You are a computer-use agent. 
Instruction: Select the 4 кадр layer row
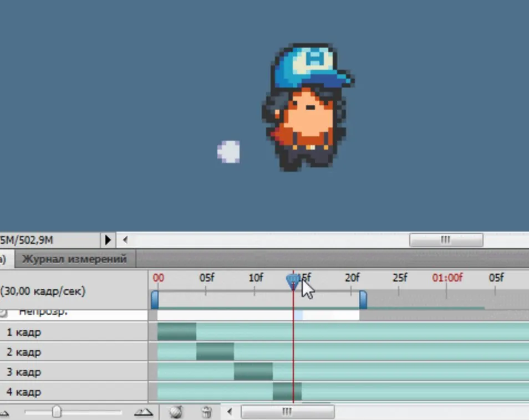pos(74,392)
